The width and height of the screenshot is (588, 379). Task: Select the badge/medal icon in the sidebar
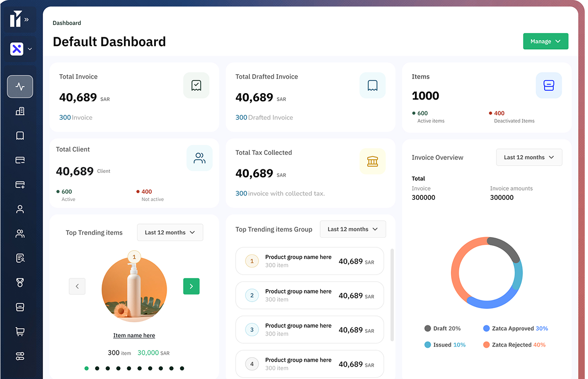click(x=20, y=282)
